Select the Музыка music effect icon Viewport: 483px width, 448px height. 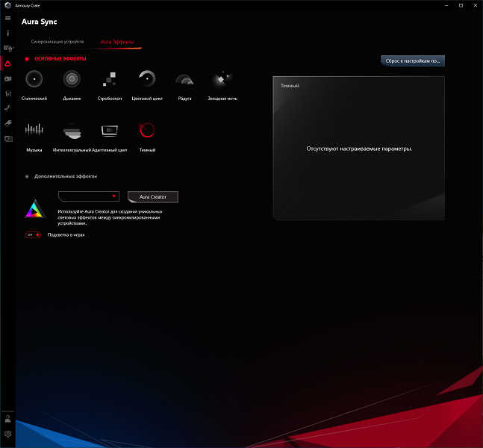click(34, 130)
